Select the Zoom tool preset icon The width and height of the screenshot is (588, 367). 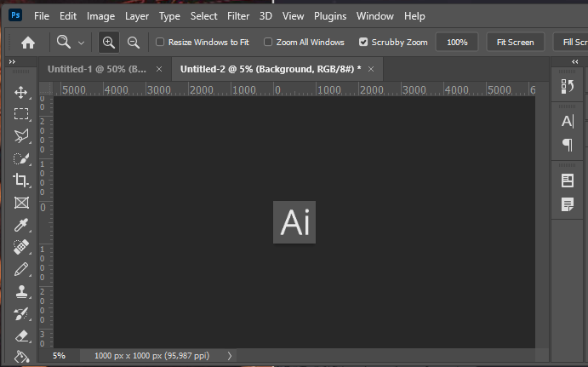pyautogui.click(x=63, y=42)
